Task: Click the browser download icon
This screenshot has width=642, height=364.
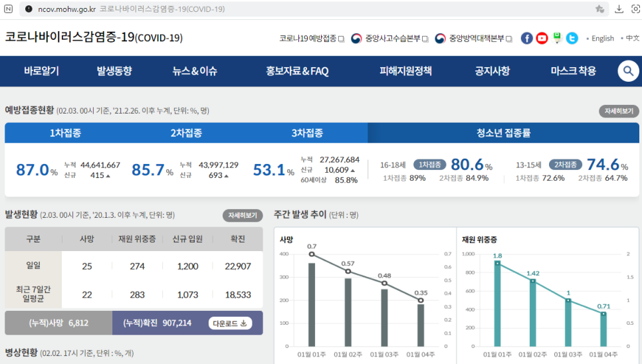Action: tap(619, 9)
